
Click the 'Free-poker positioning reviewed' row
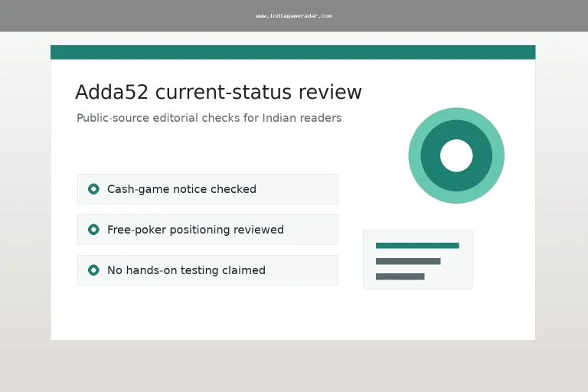pyautogui.click(x=207, y=230)
